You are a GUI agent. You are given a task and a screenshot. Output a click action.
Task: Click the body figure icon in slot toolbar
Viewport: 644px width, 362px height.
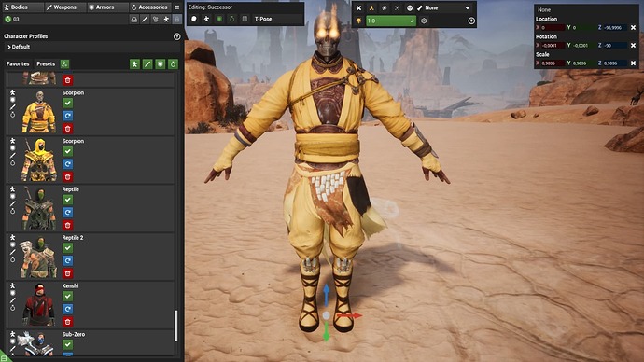(x=166, y=20)
